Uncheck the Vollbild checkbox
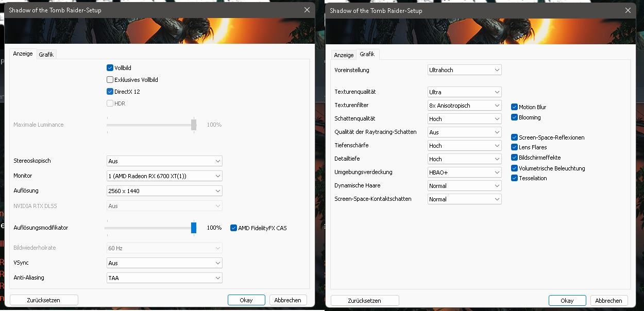This screenshot has height=311, width=644. pos(110,67)
